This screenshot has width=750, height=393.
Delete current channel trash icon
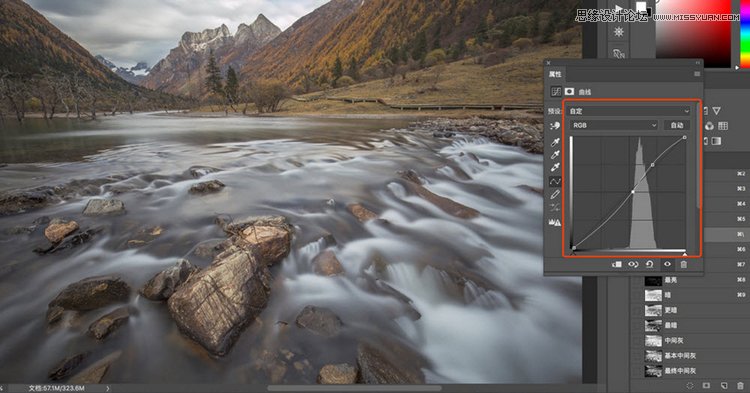tap(740, 385)
